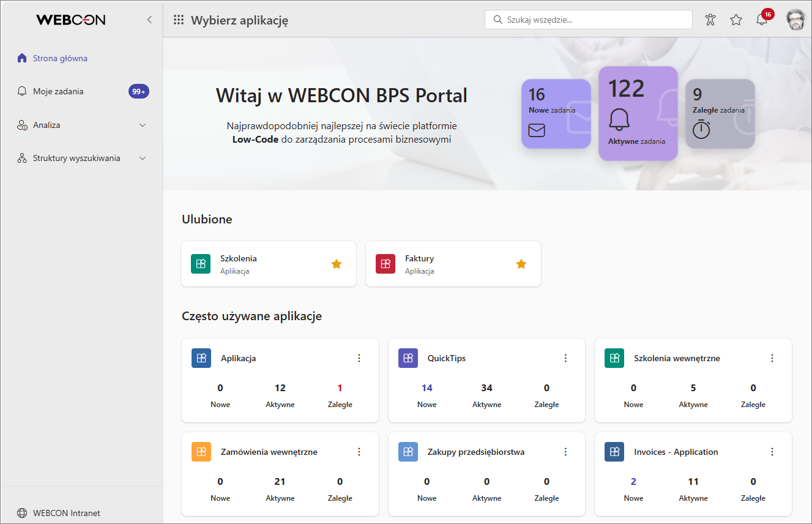Image resolution: width=812 pixels, height=524 pixels.
Task: Open the Aplikacja card title
Action: pos(239,358)
